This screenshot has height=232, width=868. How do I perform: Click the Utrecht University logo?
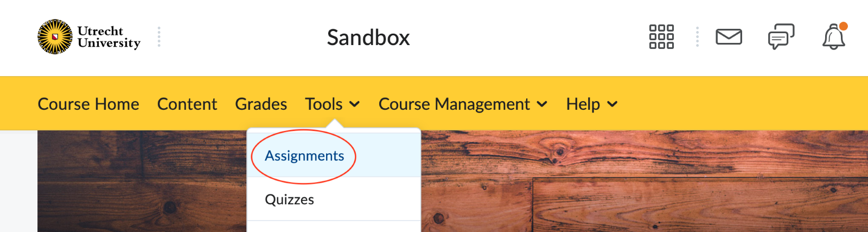tap(89, 37)
